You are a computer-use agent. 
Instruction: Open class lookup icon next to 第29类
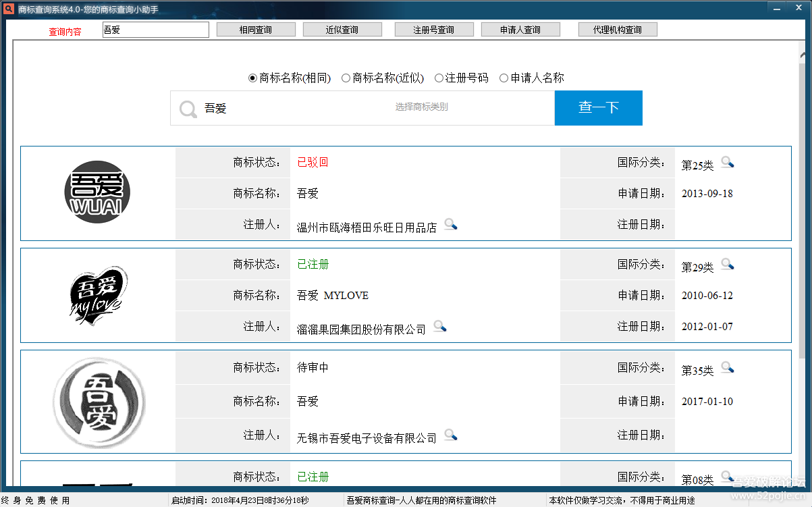[x=727, y=264]
